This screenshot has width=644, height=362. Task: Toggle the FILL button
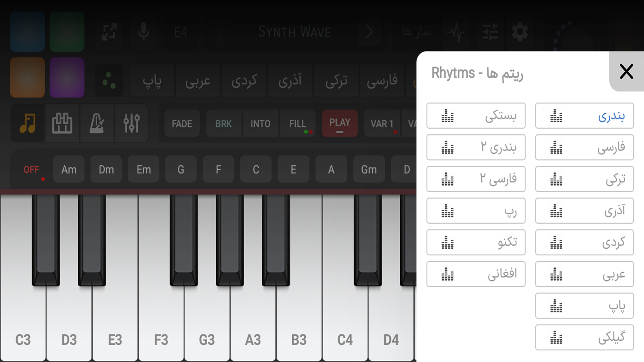coord(298,123)
